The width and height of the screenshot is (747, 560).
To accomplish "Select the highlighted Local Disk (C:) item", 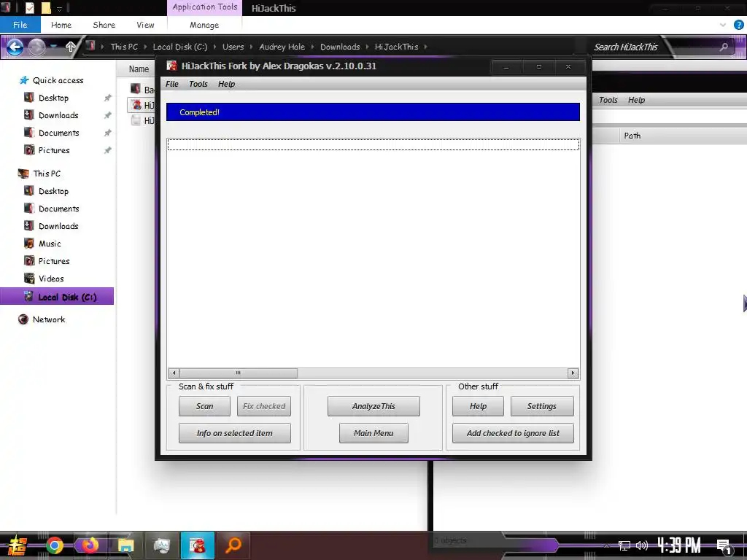I will 57,297.
